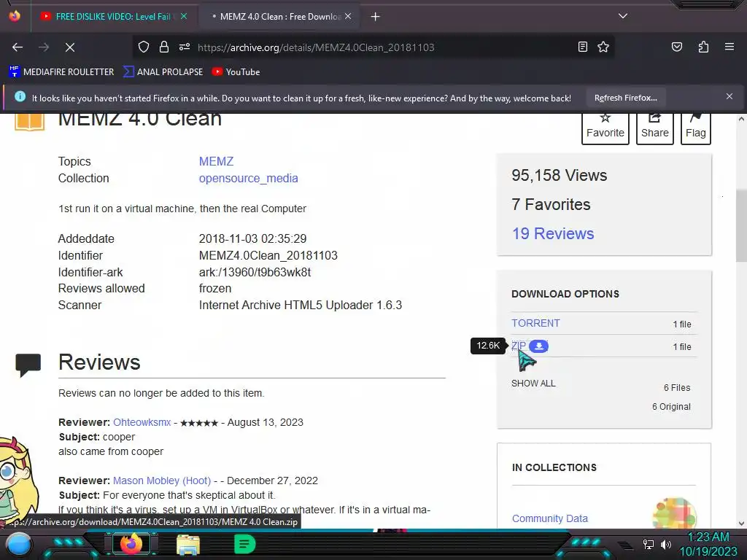Open the opensource_media collection link
Viewport: 747px width, 560px height.
[248, 178]
